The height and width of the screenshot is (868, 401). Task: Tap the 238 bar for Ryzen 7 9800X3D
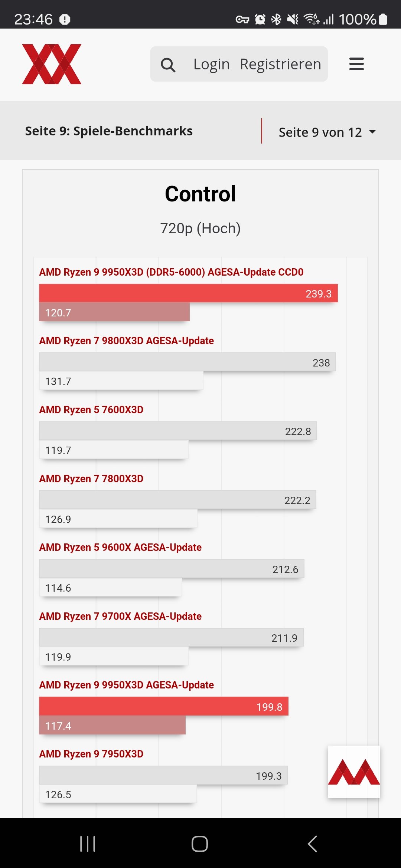pyautogui.click(x=187, y=362)
